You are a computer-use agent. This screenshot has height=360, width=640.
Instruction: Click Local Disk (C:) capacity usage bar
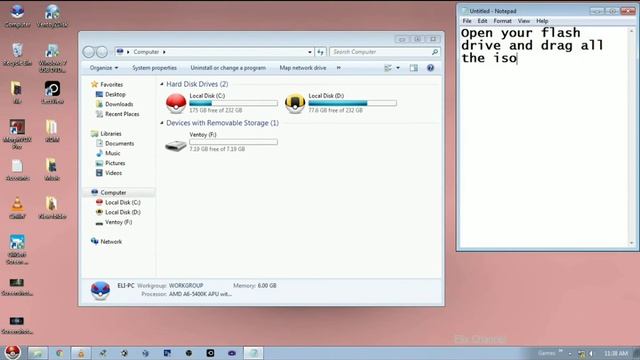[233, 103]
